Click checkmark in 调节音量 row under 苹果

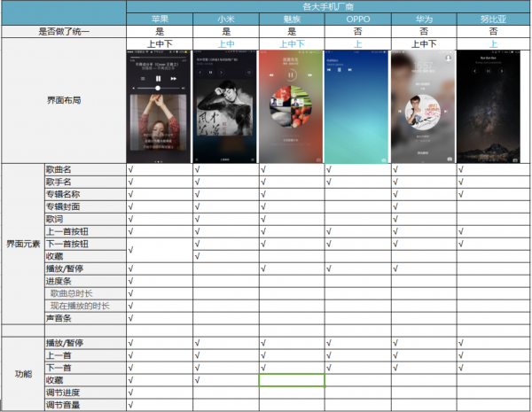(x=130, y=405)
